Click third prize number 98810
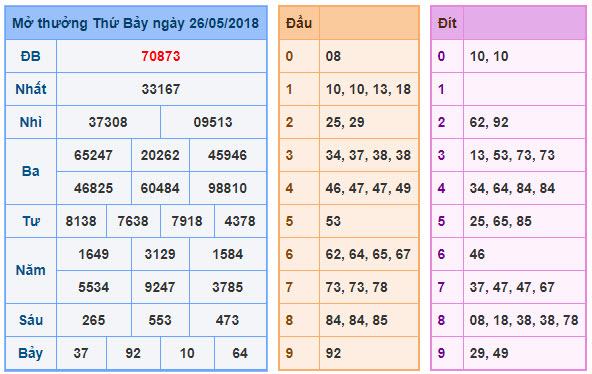Viewport: 592px width, 374px height. pos(227,188)
